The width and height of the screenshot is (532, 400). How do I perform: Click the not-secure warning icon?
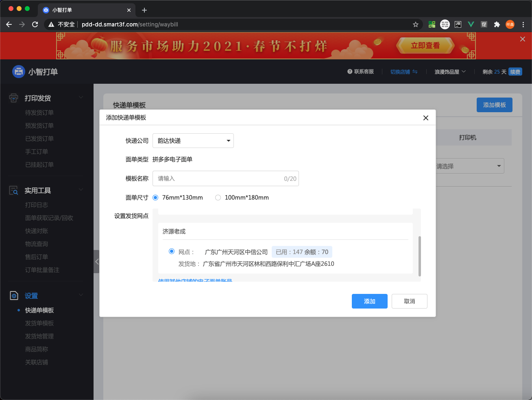click(x=51, y=24)
